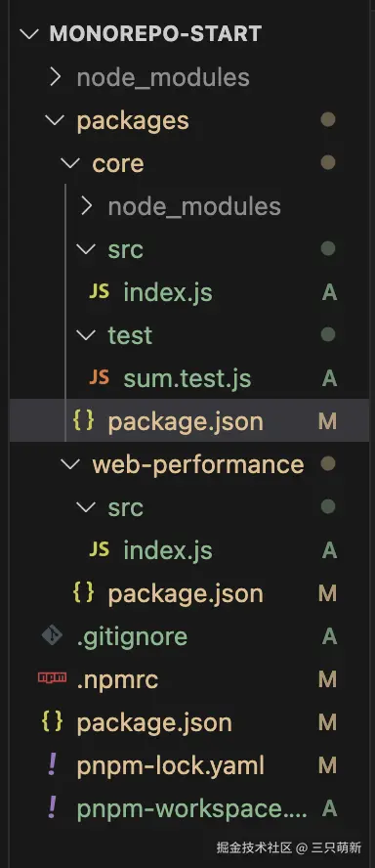Click the green status dot of web-performance's src
The height and width of the screenshot is (868, 375).
(328, 506)
